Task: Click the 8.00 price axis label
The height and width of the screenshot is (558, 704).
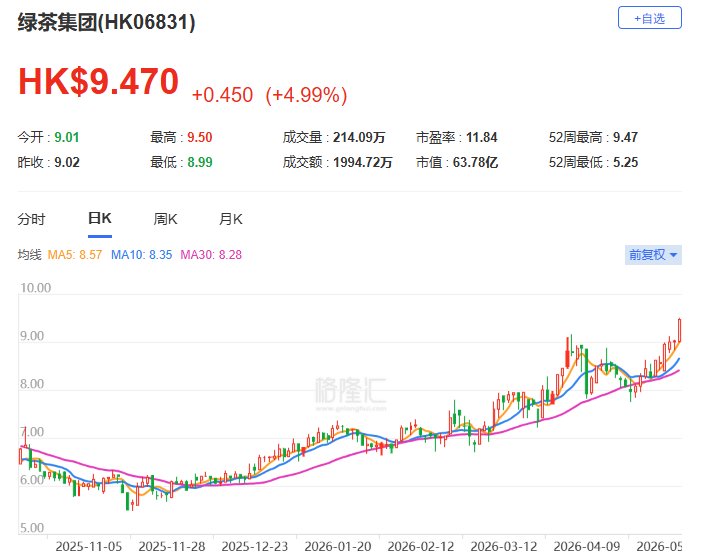Action: point(32,384)
